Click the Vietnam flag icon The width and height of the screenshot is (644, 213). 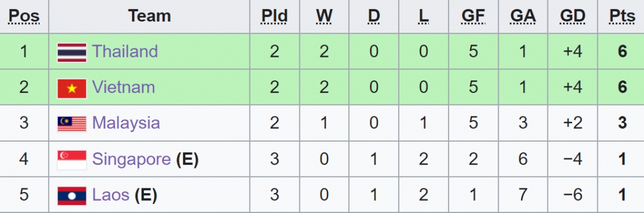pos(72,88)
